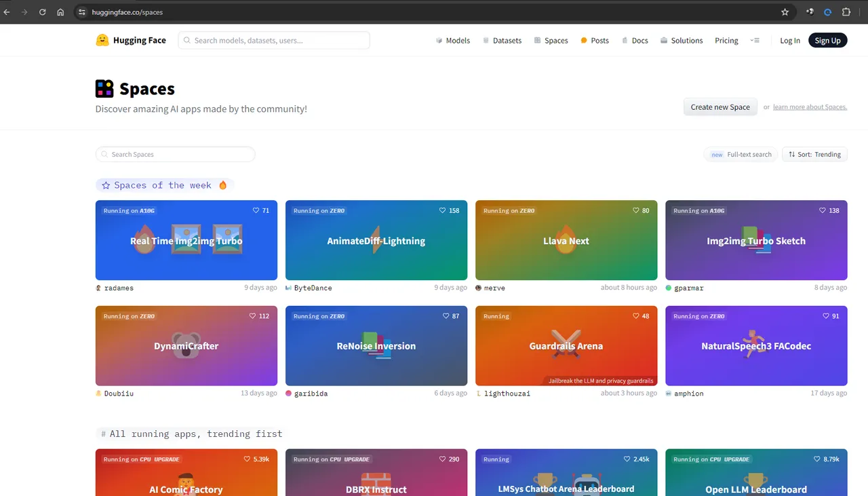
Task: Bookmark this page with star icon
Action: pyautogui.click(x=785, y=12)
